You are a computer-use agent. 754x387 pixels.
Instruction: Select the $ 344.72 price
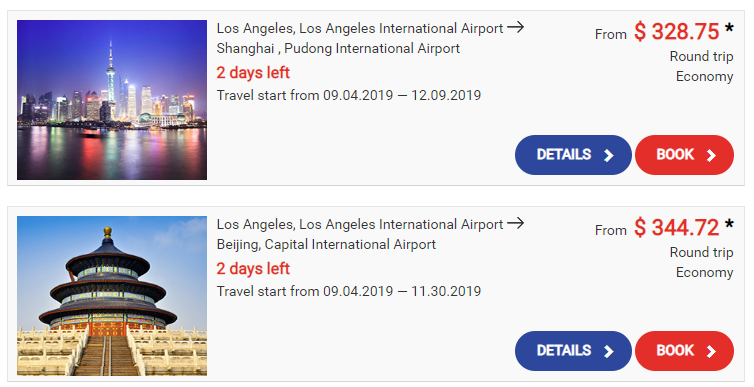tap(677, 228)
